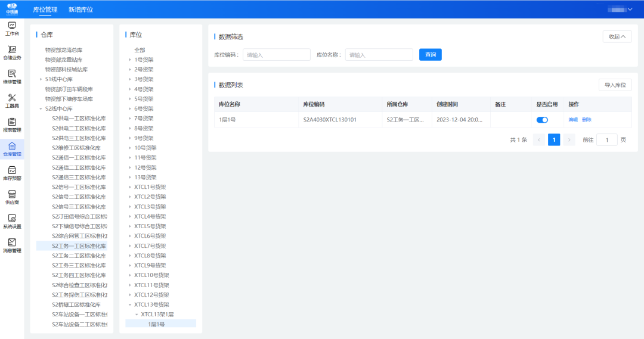644x339 pixels.
Task: Expand the 1号货架 shelf node
Action: [130, 60]
